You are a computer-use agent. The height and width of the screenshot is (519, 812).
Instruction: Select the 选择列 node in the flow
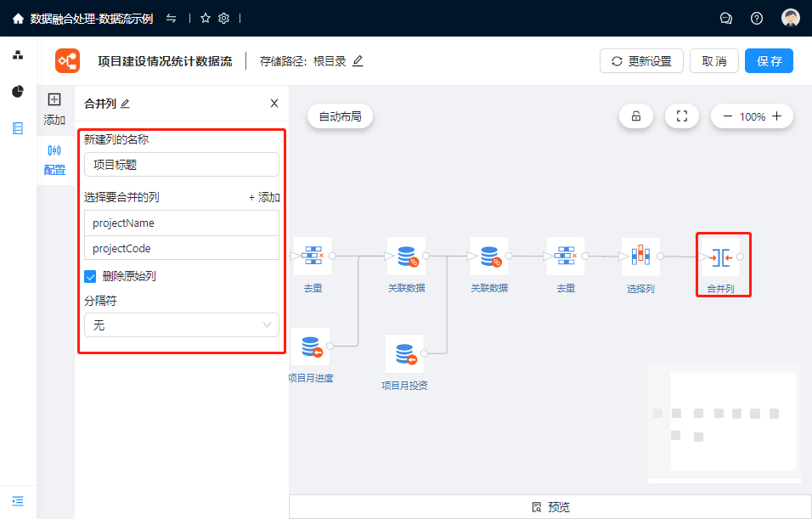(640, 257)
